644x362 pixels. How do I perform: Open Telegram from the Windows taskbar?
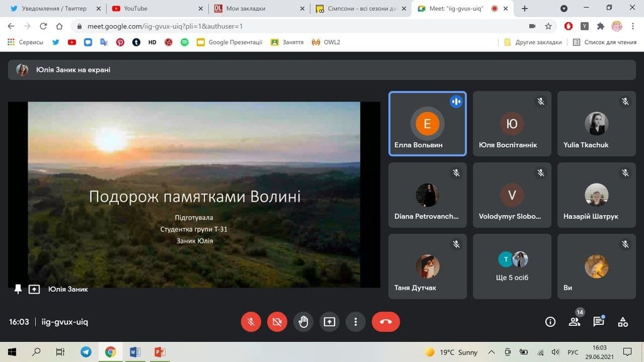point(86,352)
